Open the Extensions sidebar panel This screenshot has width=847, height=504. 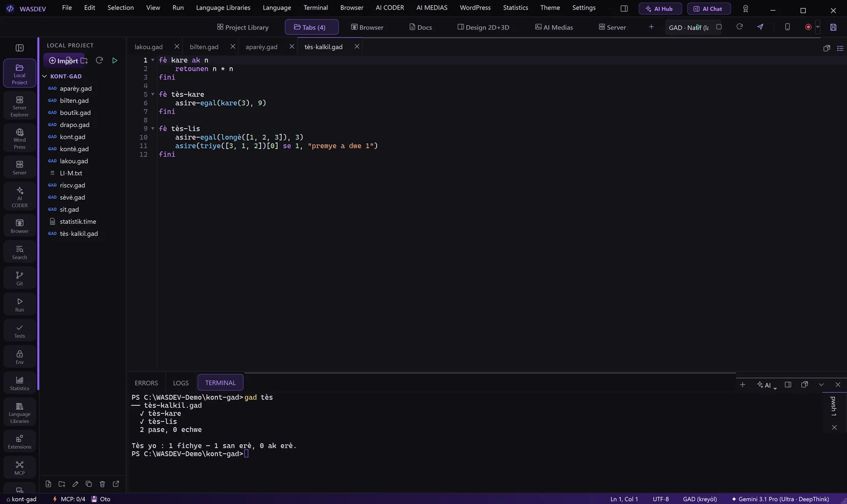pos(20,442)
